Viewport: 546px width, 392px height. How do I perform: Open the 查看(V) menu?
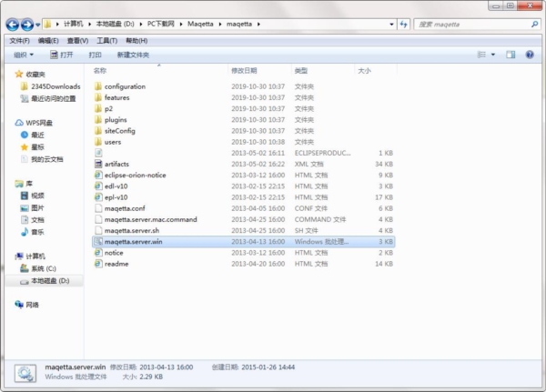[77, 41]
